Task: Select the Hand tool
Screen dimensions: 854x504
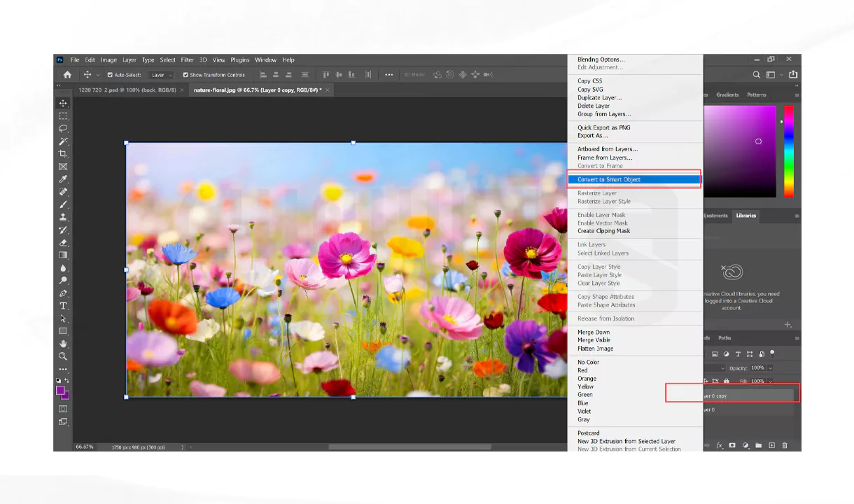Action: coord(63,344)
